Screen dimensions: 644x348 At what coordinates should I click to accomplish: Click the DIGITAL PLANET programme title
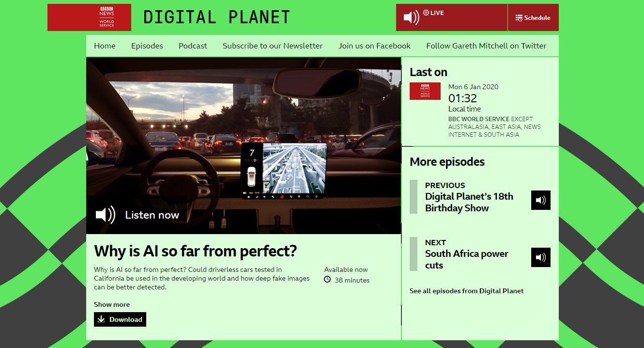(x=217, y=17)
